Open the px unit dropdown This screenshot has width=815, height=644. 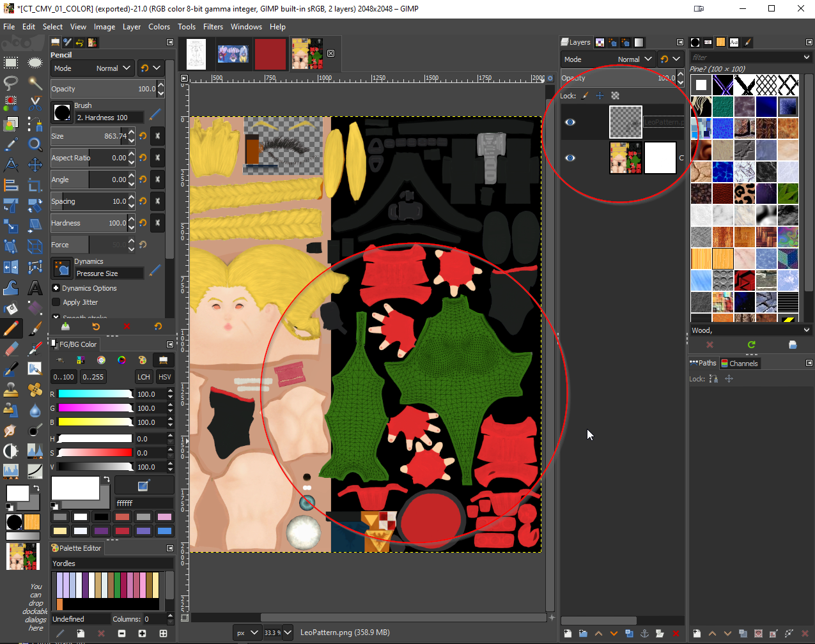[247, 632]
